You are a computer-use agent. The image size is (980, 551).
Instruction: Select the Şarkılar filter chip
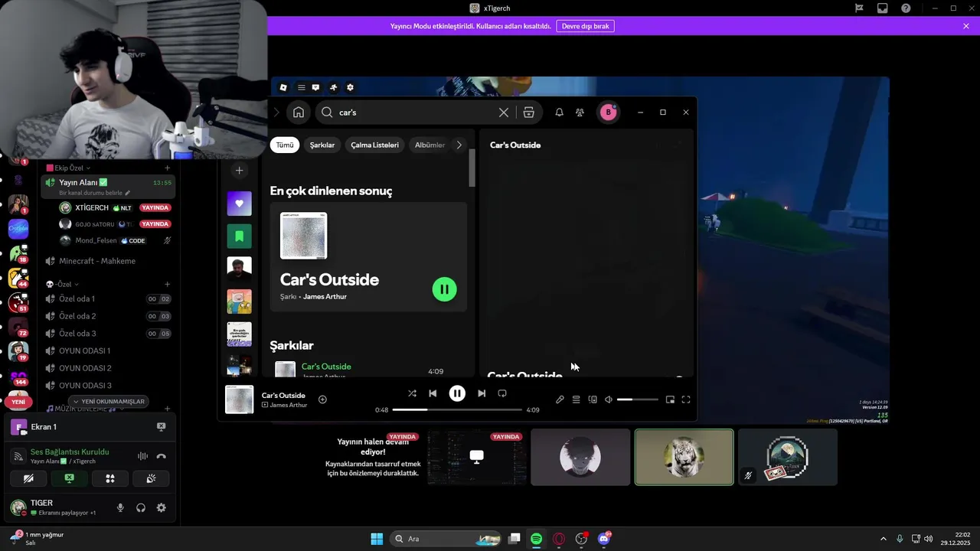click(322, 145)
